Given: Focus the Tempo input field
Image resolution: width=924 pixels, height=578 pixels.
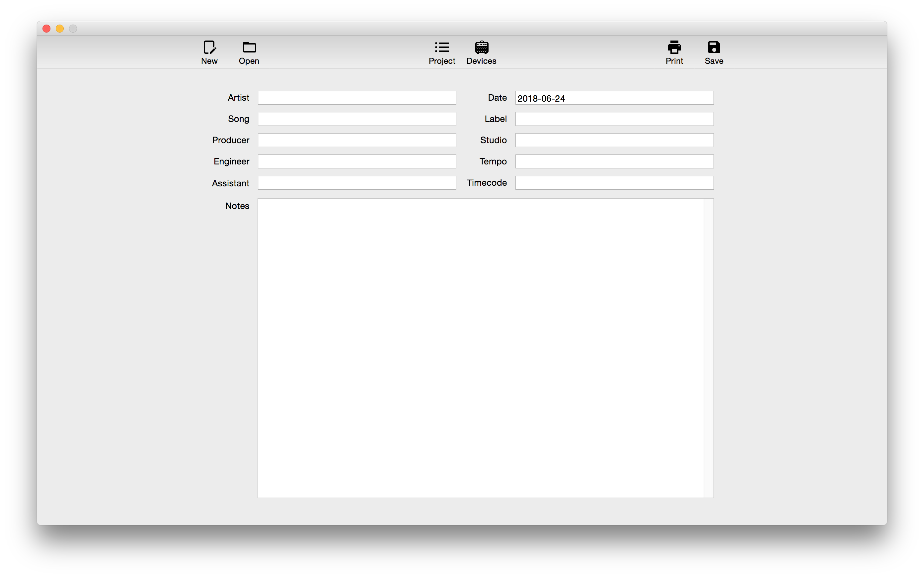Looking at the screenshot, I should (x=614, y=161).
